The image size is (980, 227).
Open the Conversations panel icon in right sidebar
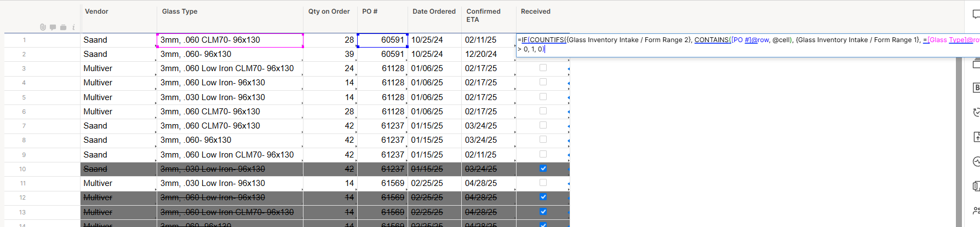click(x=976, y=15)
